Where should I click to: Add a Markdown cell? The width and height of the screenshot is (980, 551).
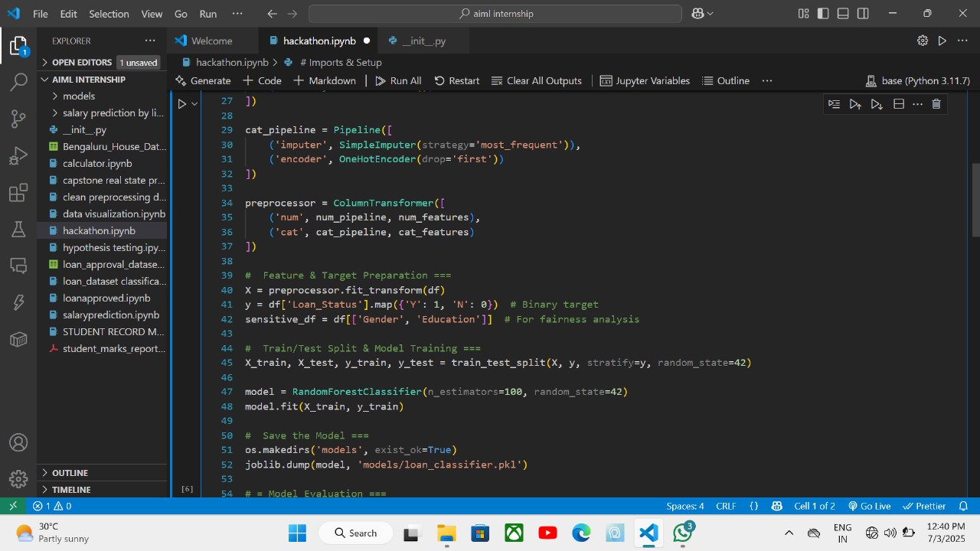325,80
